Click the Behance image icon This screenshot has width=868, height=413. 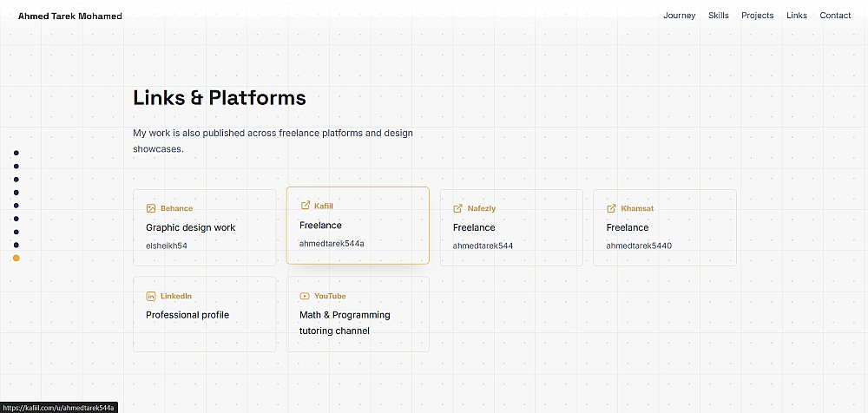(x=150, y=209)
